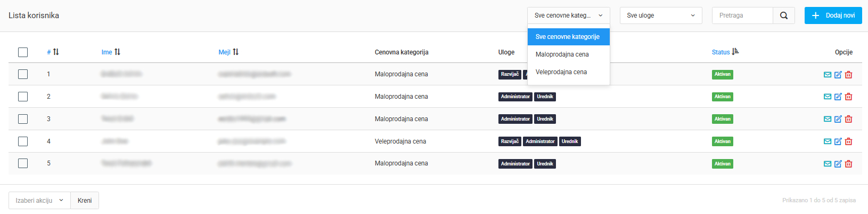Send email to user in row 1
This screenshot has height=214, width=868.
(828, 75)
